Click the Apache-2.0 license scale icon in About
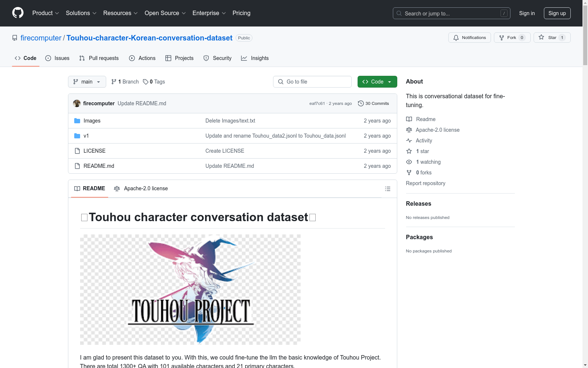588x368 pixels. coord(409,130)
